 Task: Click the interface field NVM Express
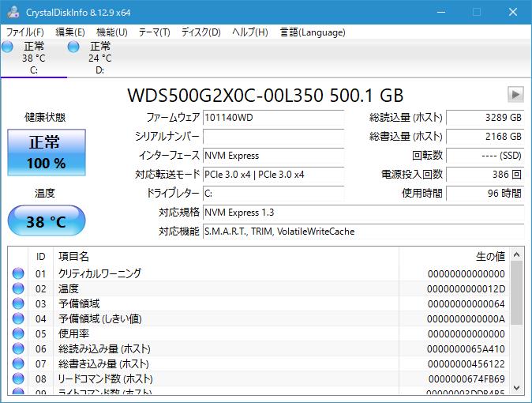coord(273,156)
